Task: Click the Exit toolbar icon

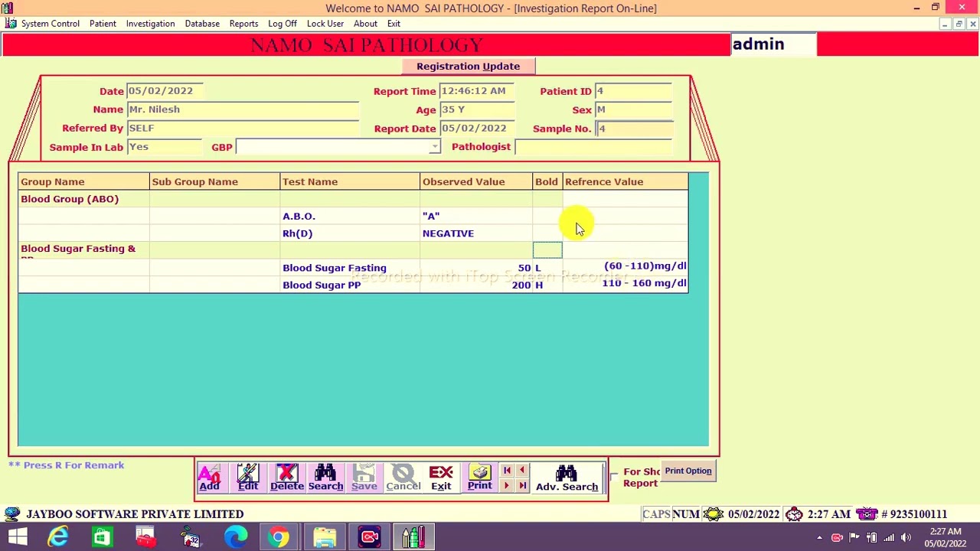Action: 441,478
